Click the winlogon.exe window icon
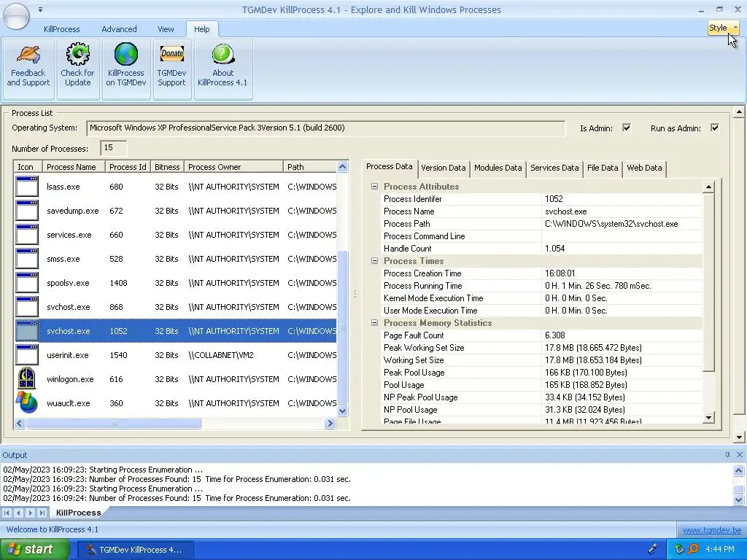 (27, 378)
